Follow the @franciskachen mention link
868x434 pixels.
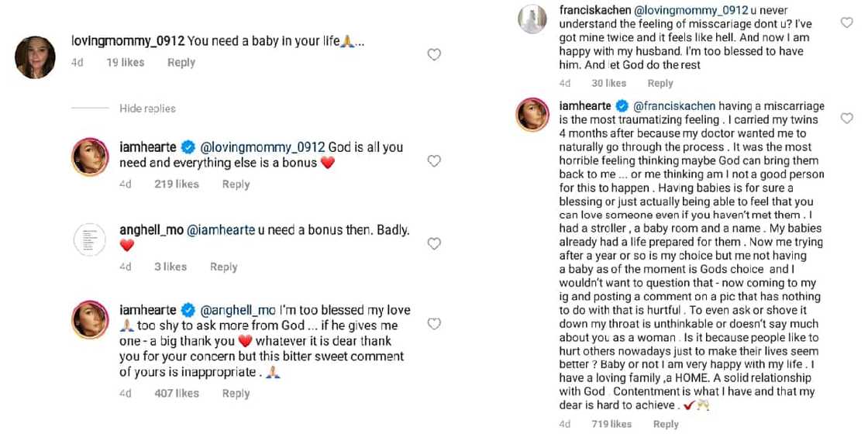pyautogui.click(x=674, y=105)
